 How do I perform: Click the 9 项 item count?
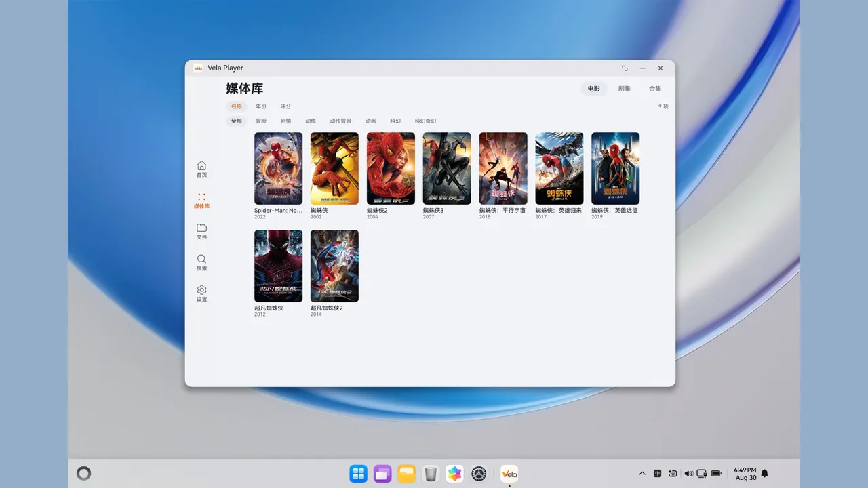tap(663, 106)
